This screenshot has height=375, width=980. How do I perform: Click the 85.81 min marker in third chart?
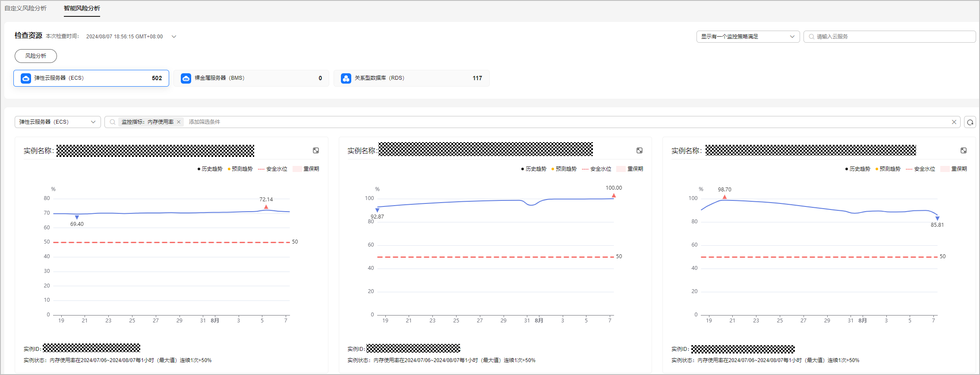[937, 219]
